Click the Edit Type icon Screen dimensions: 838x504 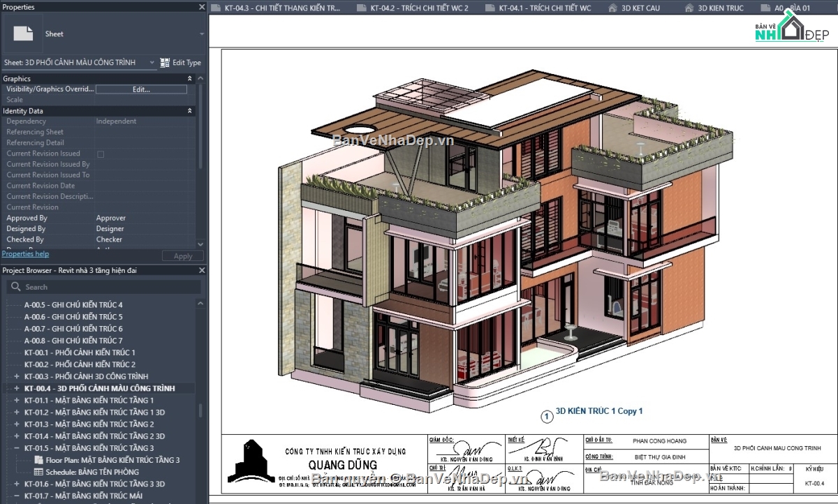(165, 63)
